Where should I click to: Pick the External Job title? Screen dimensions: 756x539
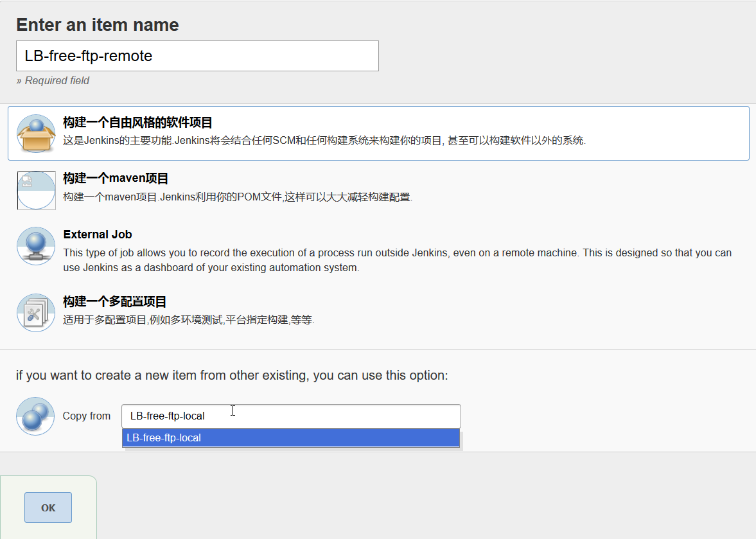(x=98, y=234)
